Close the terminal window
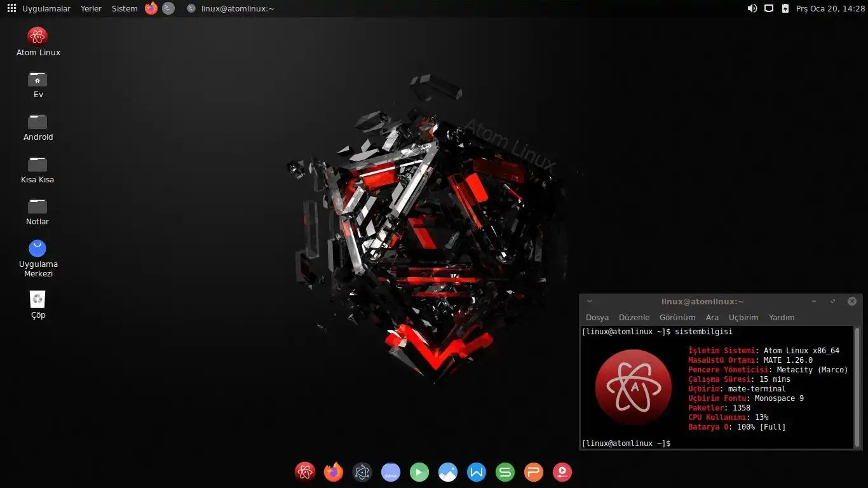This screenshot has height=488, width=868. (852, 301)
